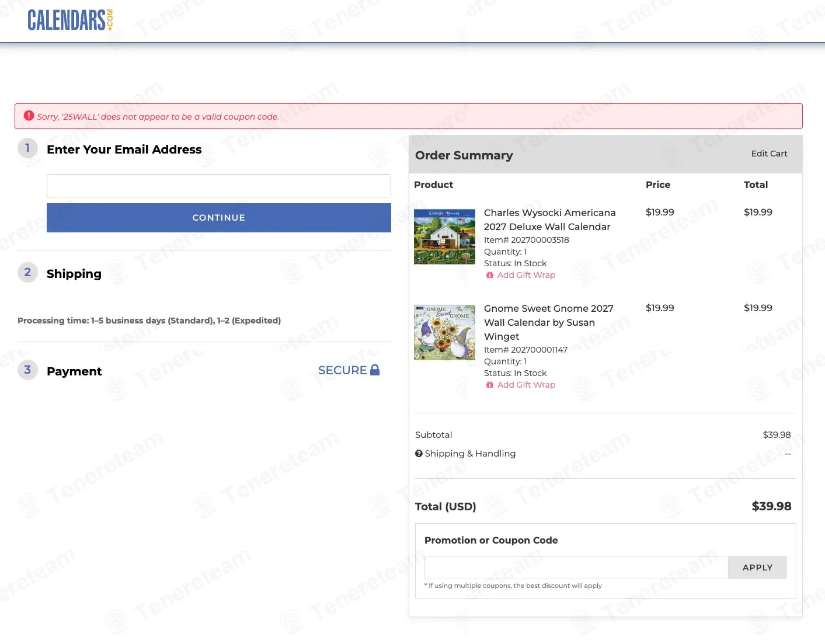
Task: Open Gnome Sweet Gnome 2027 product title
Action: coord(549,322)
